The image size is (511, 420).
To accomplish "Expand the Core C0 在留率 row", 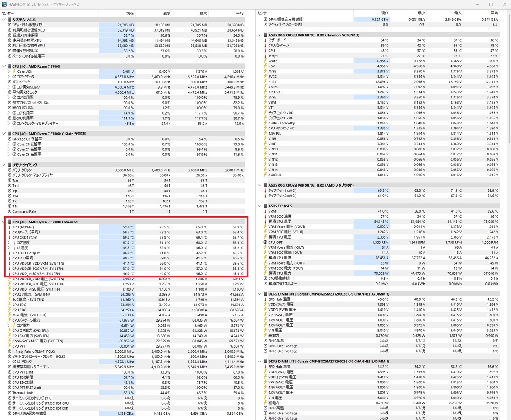I will pos(9,144).
